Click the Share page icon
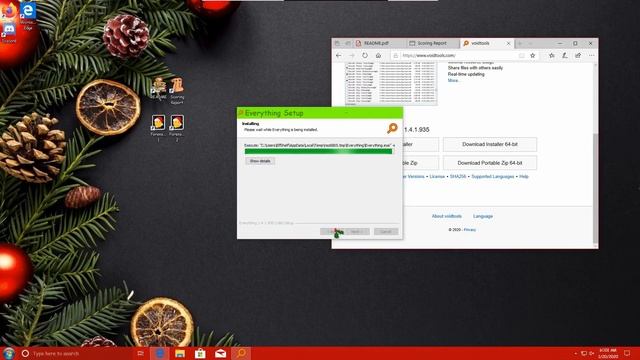Screen dimensions: 640x360 click(578, 56)
